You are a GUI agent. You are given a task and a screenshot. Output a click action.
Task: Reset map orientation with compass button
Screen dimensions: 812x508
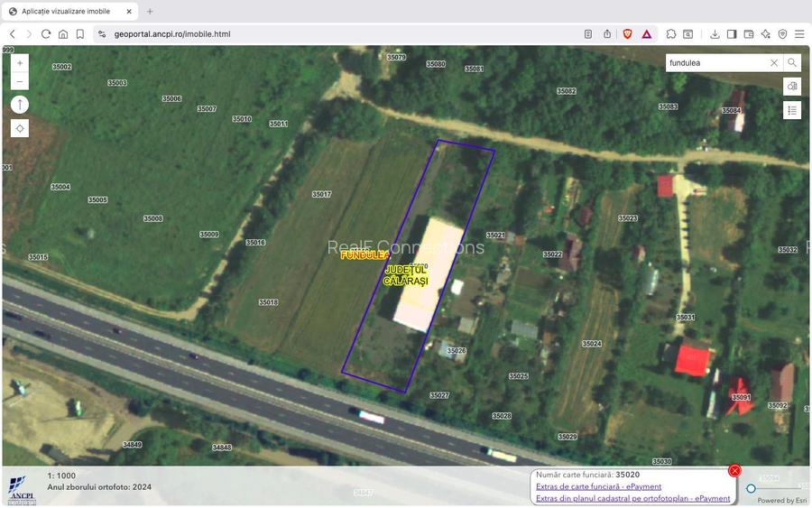point(20,105)
